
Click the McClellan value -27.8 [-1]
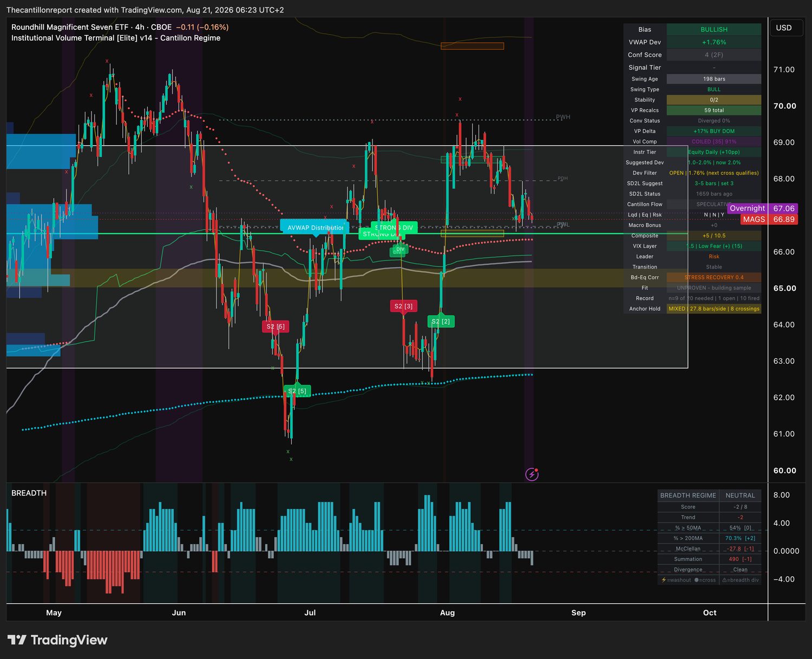click(740, 549)
